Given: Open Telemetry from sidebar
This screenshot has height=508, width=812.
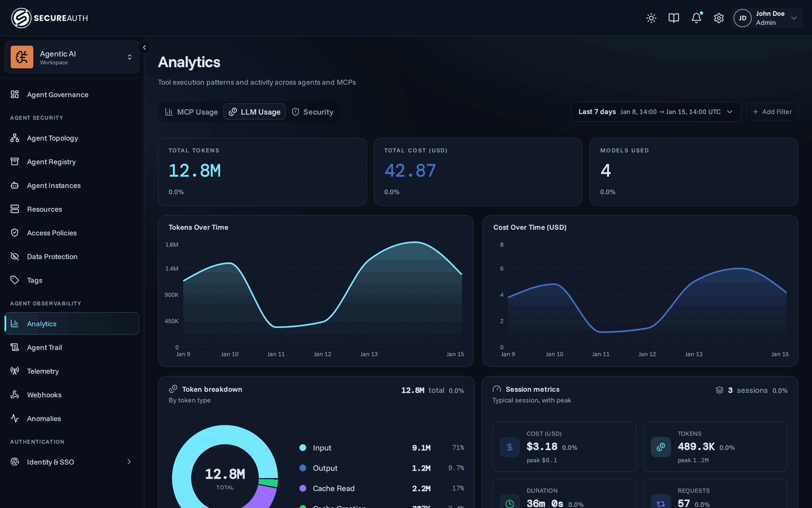Looking at the screenshot, I should [x=72, y=371].
